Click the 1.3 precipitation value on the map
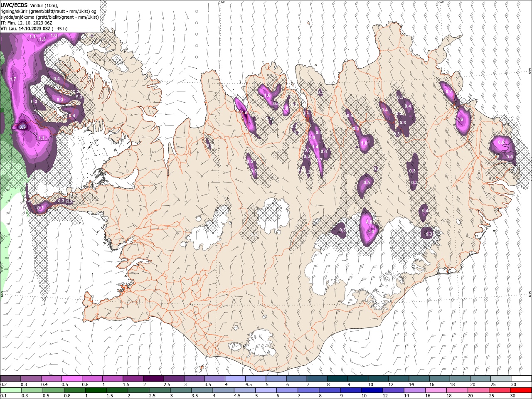The height and width of the screenshot is (399, 532). pyautogui.click(x=42, y=39)
